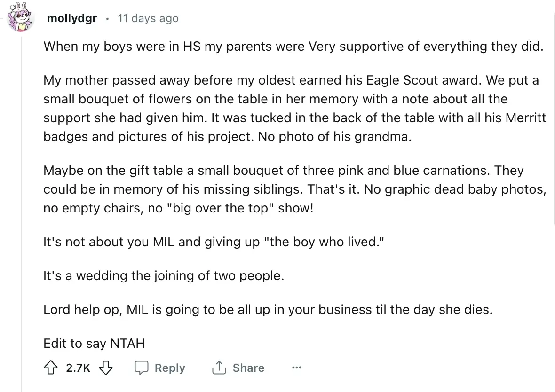The height and width of the screenshot is (392, 555).
Task: Open the mollydgr user profile link
Action: pos(72,18)
